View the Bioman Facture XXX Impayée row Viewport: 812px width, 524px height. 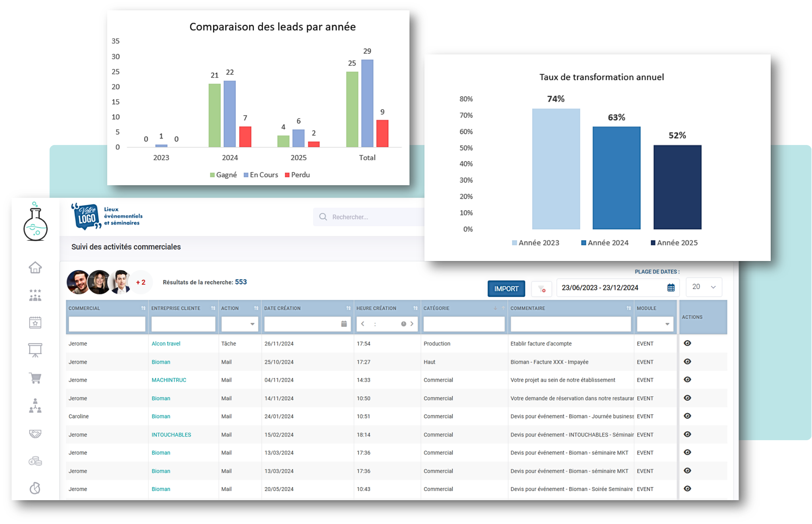coord(687,362)
